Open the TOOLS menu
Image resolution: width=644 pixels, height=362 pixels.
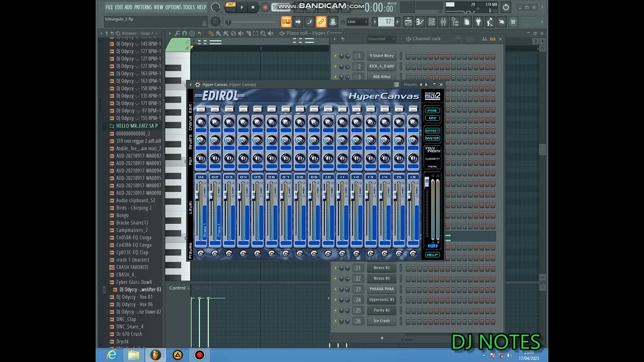coord(189,7)
